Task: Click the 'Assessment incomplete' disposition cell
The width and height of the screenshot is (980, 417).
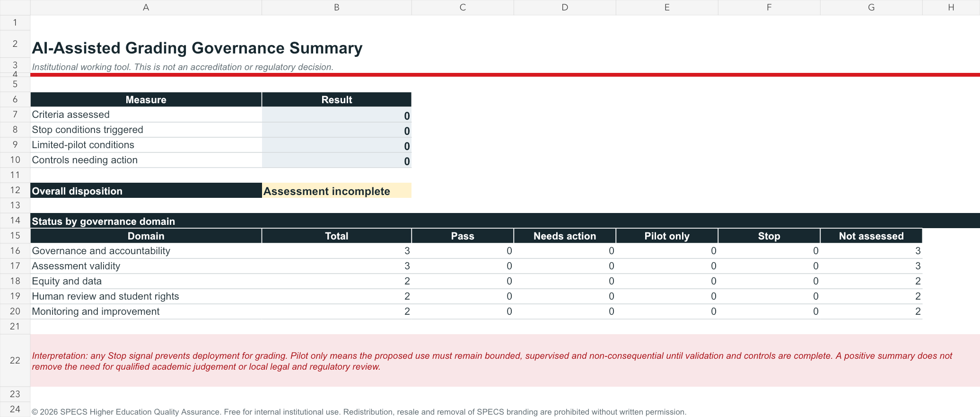Action: (x=337, y=191)
